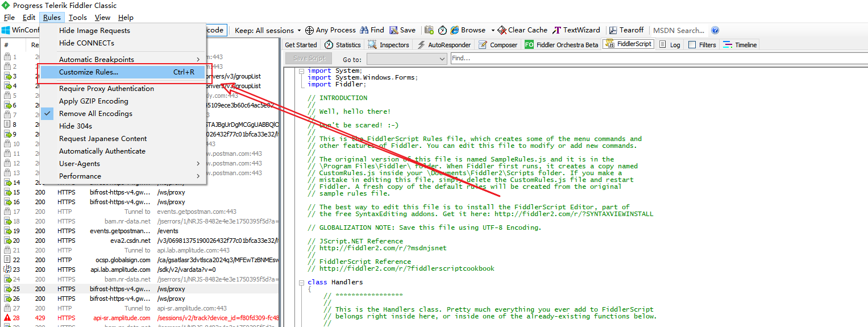Click the WinConfig Windows logo icon

coord(6,30)
